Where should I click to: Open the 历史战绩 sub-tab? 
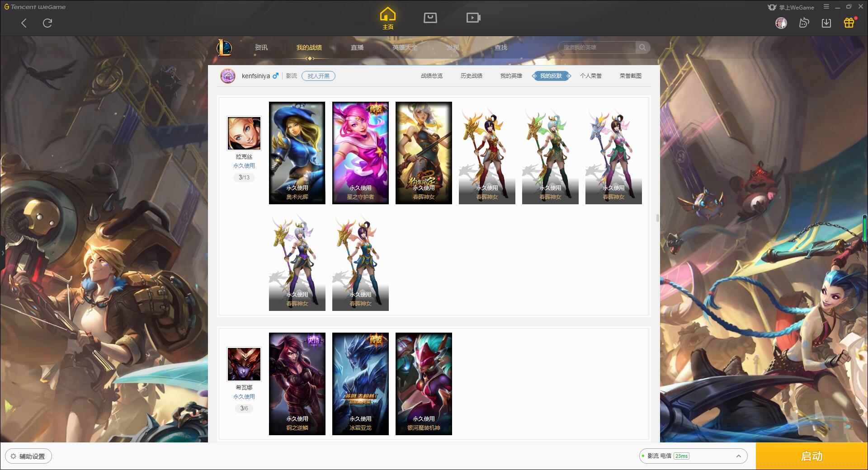coord(472,76)
